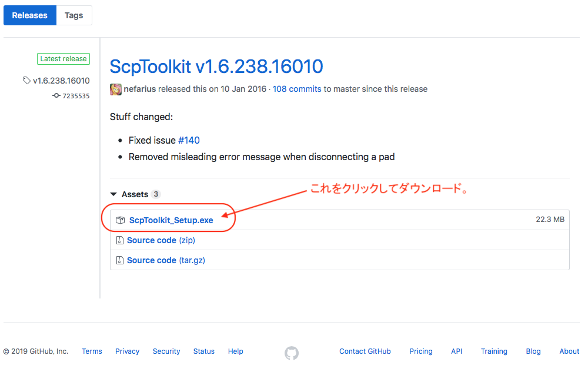Open the About footer link
Viewport: 588px width, 365px height.
pos(569,351)
